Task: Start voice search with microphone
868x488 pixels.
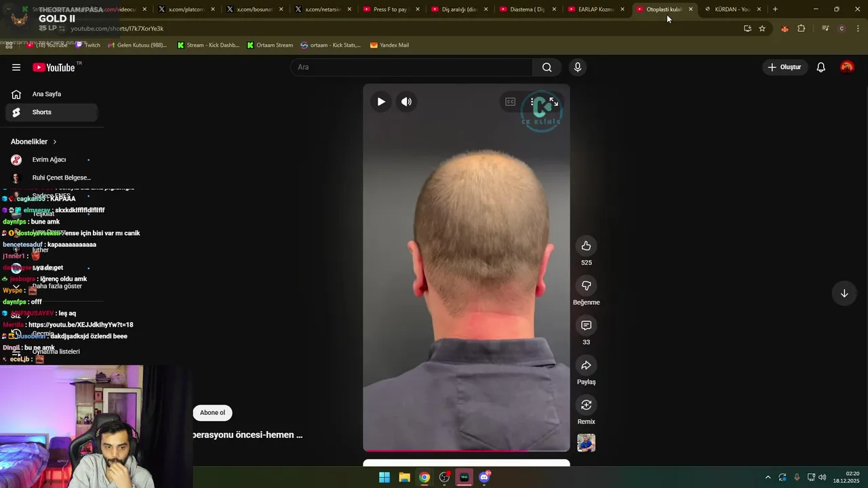Action: click(x=577, y=67)
